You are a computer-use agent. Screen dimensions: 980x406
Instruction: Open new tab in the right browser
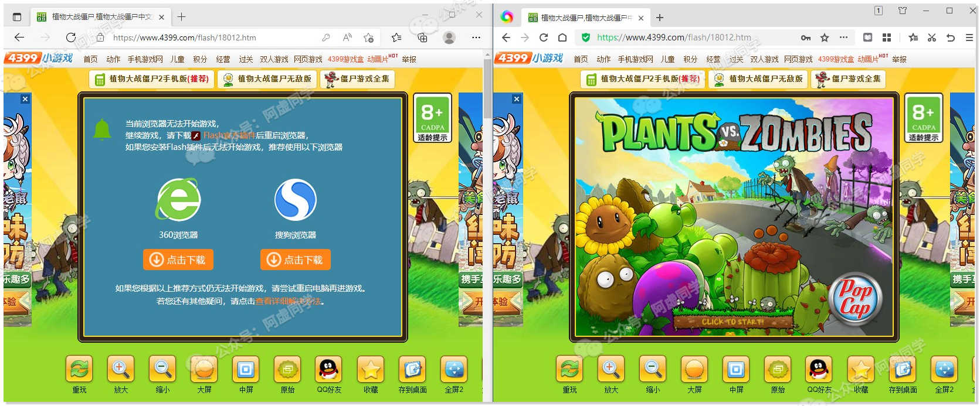pos(660,18)
